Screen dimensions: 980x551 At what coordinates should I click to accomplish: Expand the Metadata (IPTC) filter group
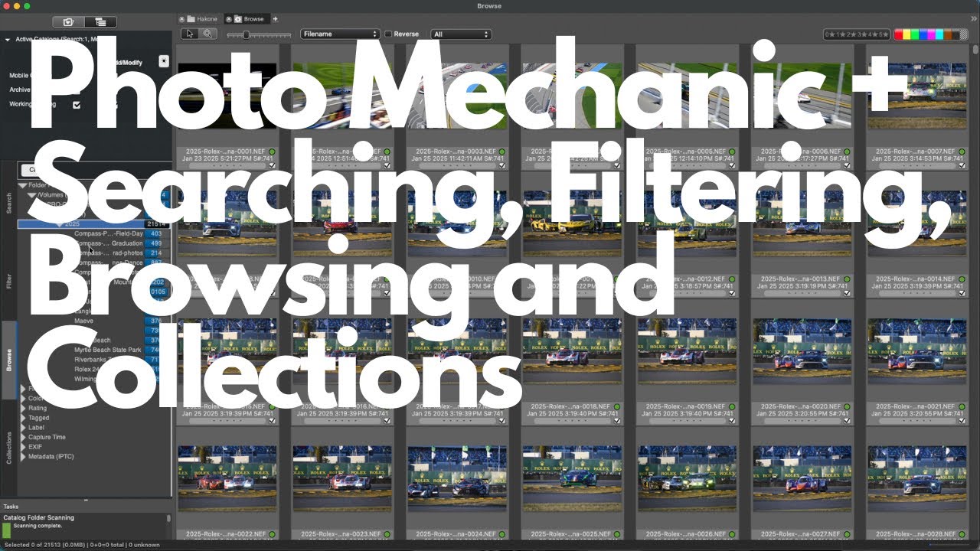tap(23, 457)
